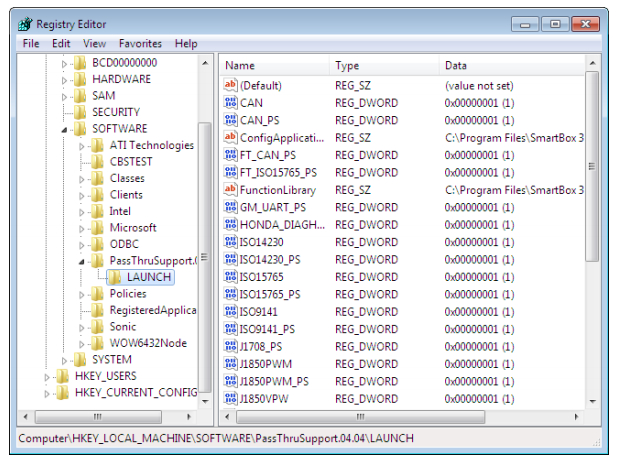Open the Edit menu
Viewport: 617px width, 463px height.
click(61, 44)
